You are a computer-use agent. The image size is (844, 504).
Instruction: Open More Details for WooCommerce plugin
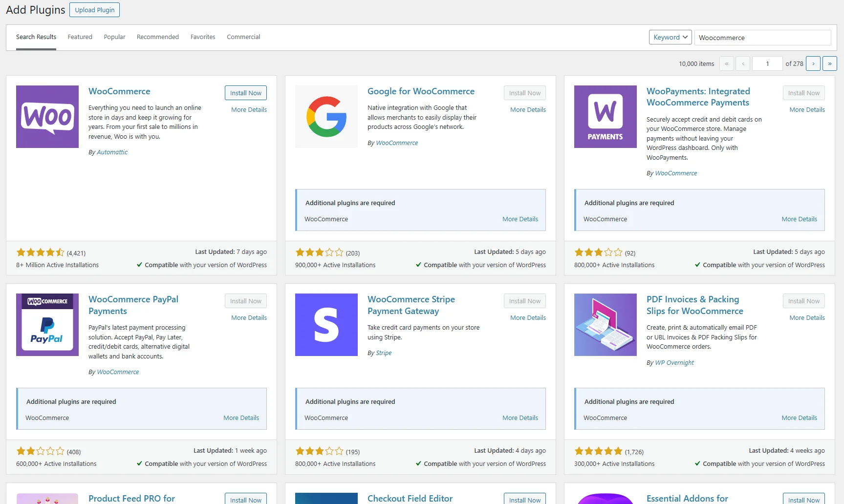point(249,110)
